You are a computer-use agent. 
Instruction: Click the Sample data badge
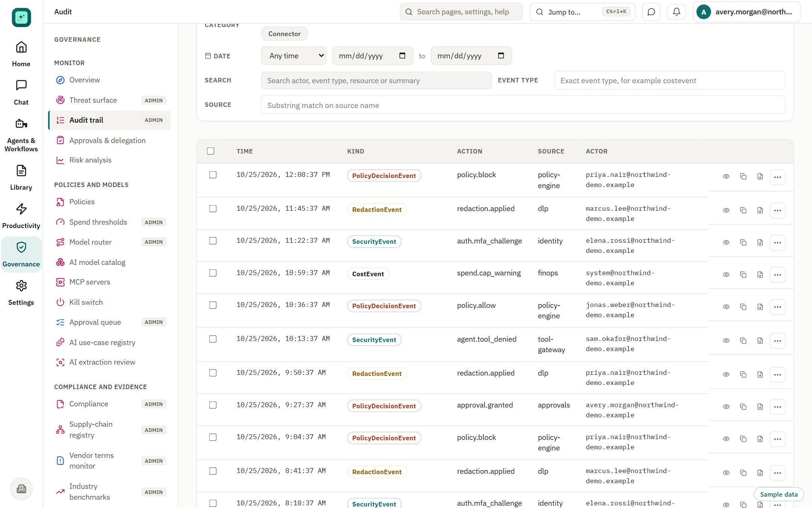(779, 494)
